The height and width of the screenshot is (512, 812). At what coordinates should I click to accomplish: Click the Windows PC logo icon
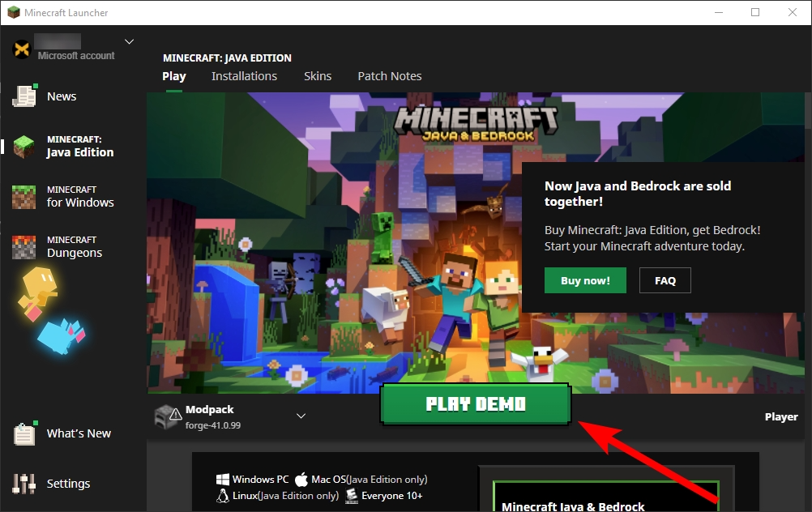click(x=223, y=480)
